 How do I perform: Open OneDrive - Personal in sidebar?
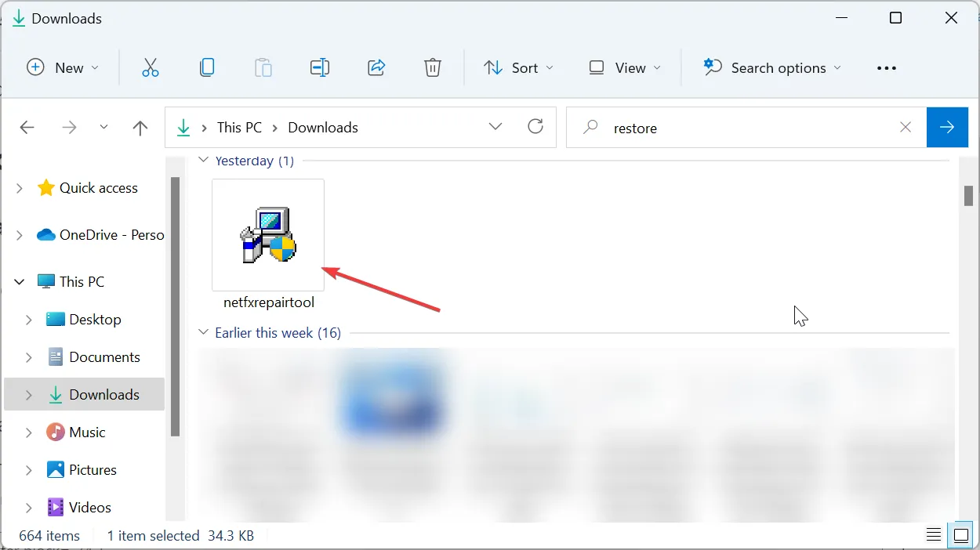click(x=100, y=235)
